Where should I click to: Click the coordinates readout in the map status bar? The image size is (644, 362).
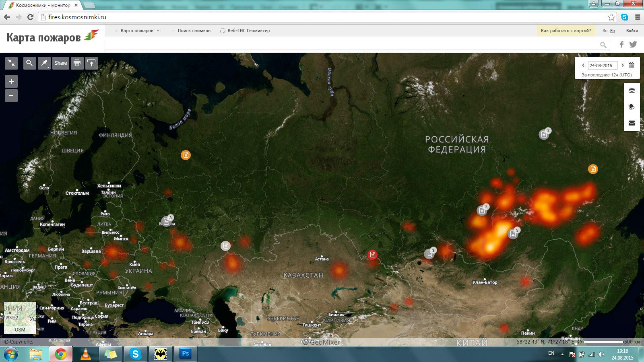(546, 342)
